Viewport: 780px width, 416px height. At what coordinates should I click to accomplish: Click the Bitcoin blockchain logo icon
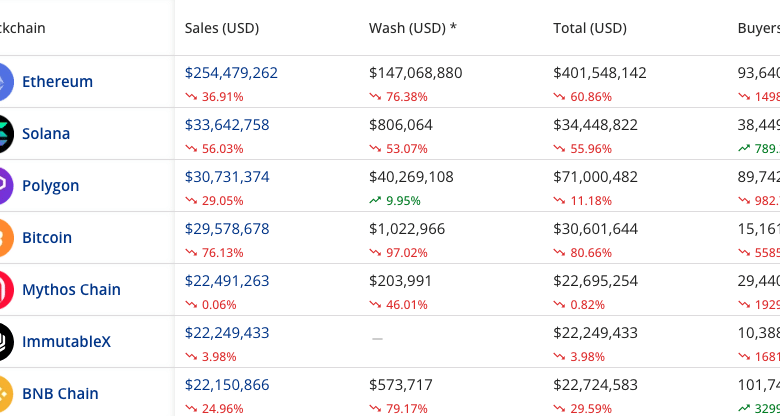tap(4, 238)
